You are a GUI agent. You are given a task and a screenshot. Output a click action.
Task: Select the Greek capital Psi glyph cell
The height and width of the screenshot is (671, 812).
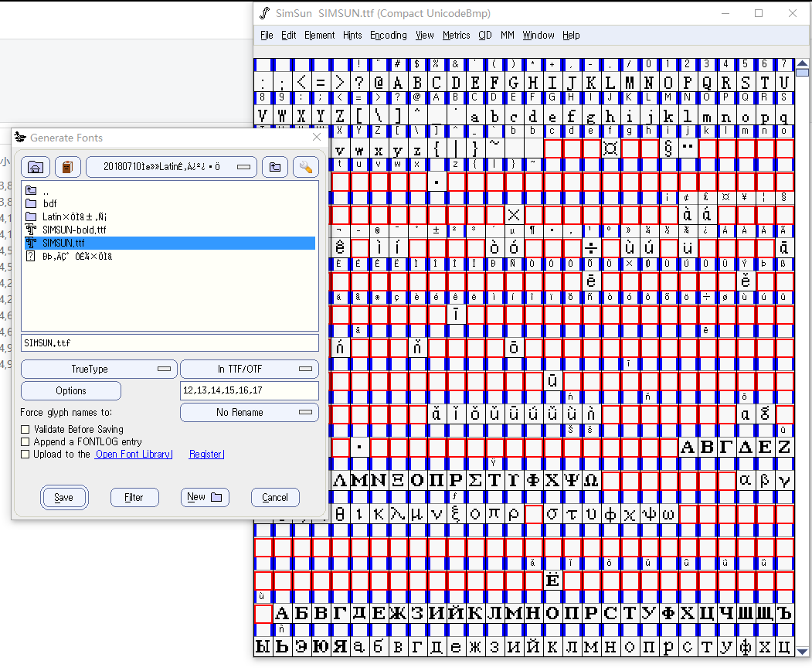tap(572, 480)
